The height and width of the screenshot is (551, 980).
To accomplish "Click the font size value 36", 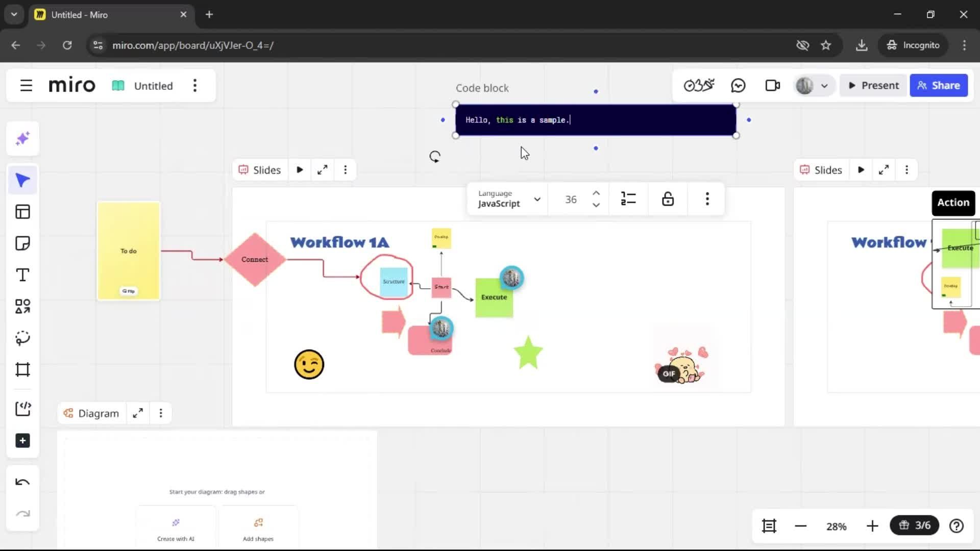I will point(571,199).
